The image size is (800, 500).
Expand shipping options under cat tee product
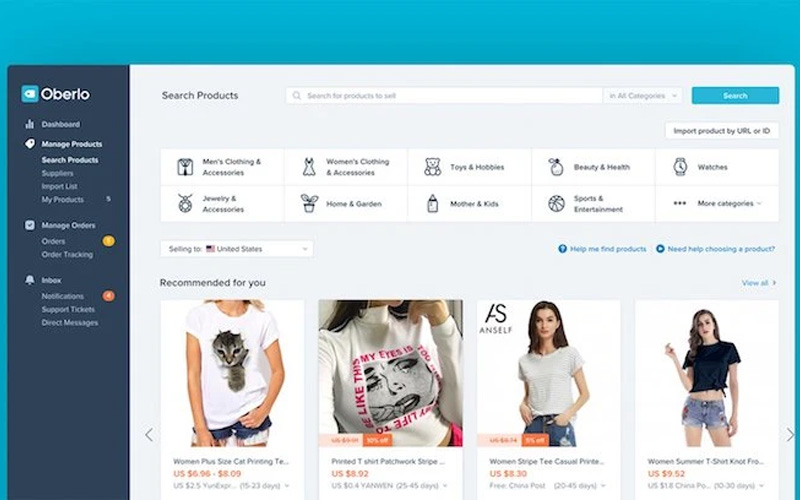(x=287, y=486)
